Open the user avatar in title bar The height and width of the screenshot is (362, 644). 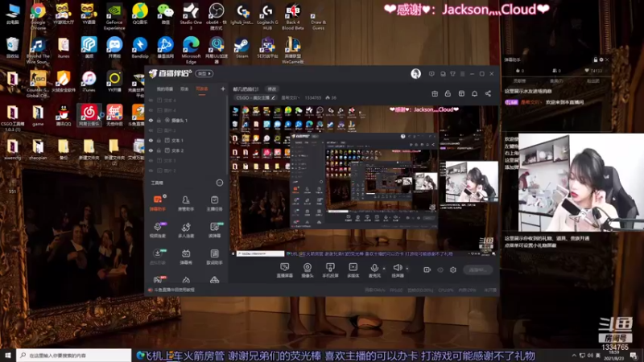(415, 74)
